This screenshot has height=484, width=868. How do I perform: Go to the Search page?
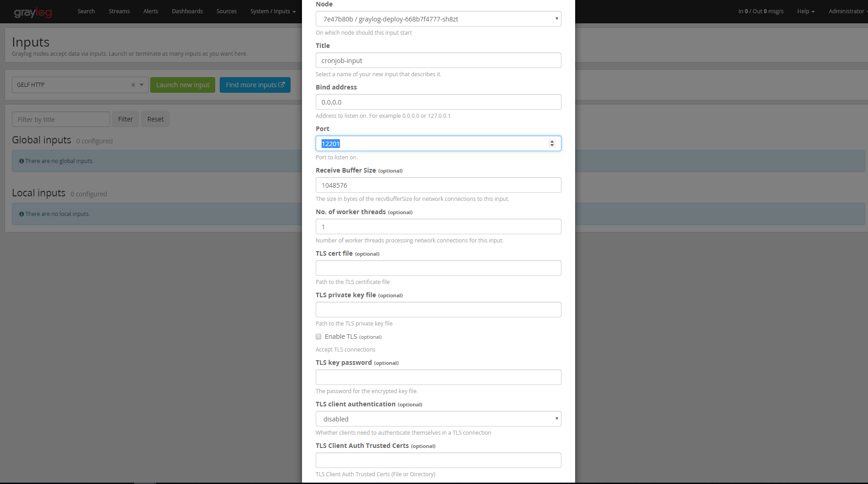pos(86,11)
